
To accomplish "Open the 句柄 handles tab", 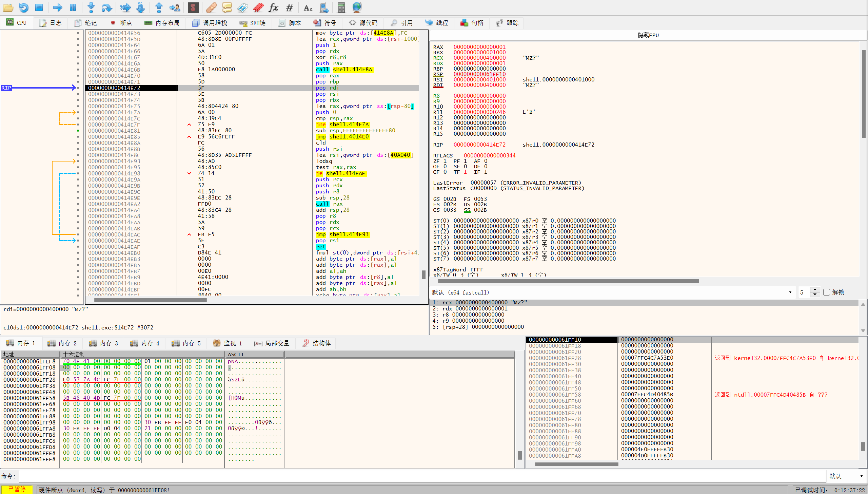I will [472, 23].
